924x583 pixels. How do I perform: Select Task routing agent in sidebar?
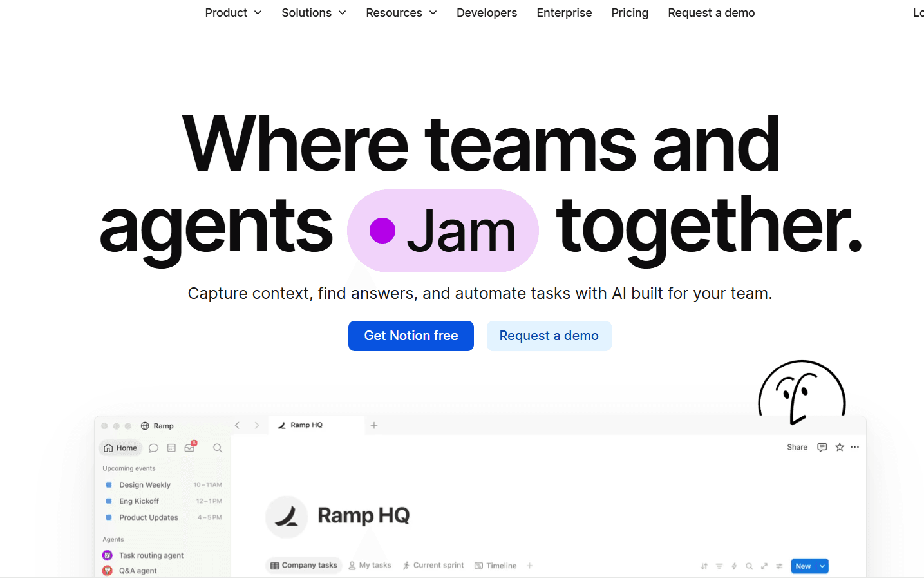151,555
